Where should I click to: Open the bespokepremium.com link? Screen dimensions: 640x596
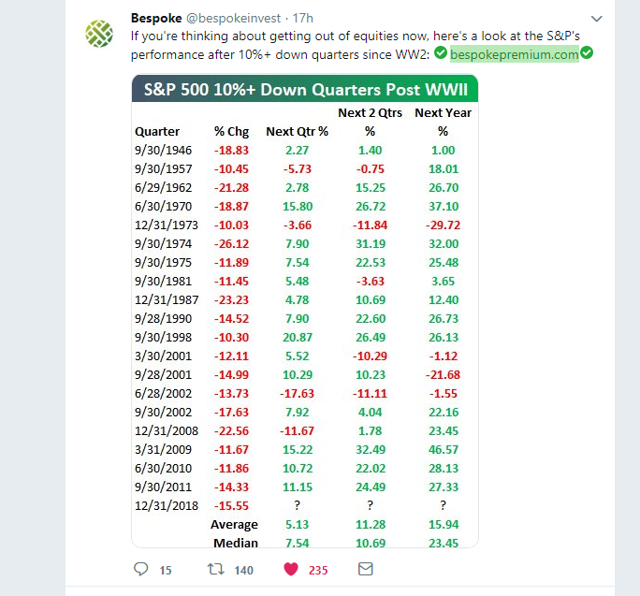pyautogui.click(x=514, y=54)
